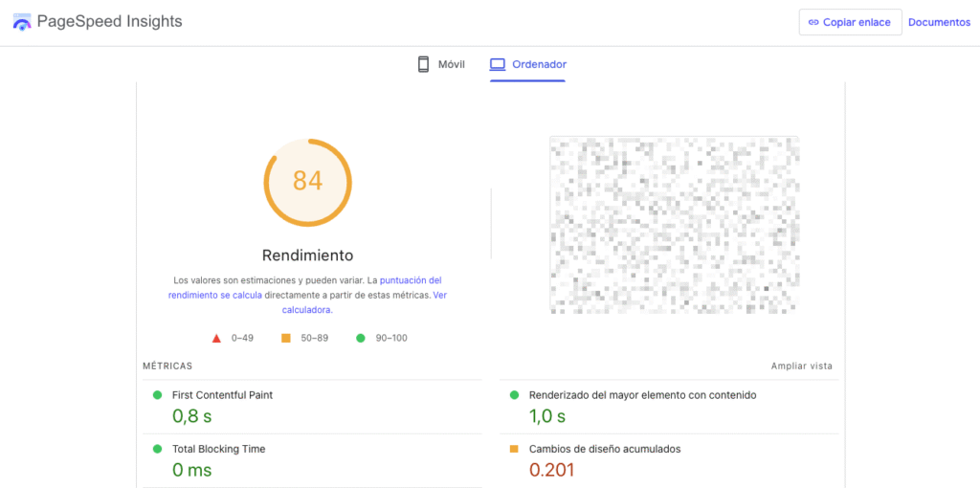Click the blurred page screenshot thumbnail
This screenshot has width=980, height=488.
tap(675, 225)
